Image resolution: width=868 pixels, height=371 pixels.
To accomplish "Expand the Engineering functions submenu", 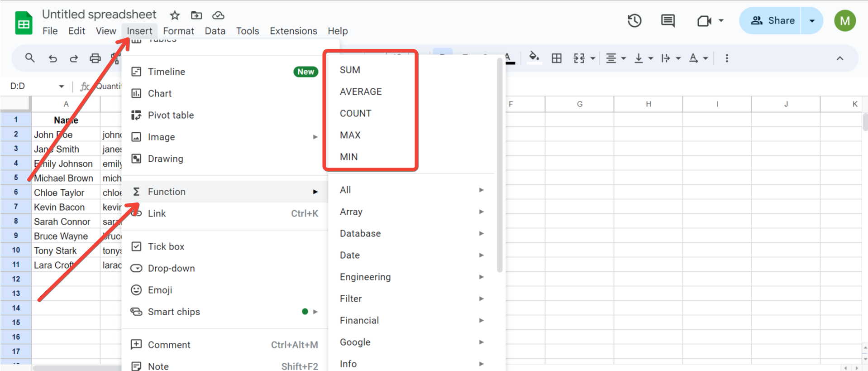I will [x=412, y=277].
